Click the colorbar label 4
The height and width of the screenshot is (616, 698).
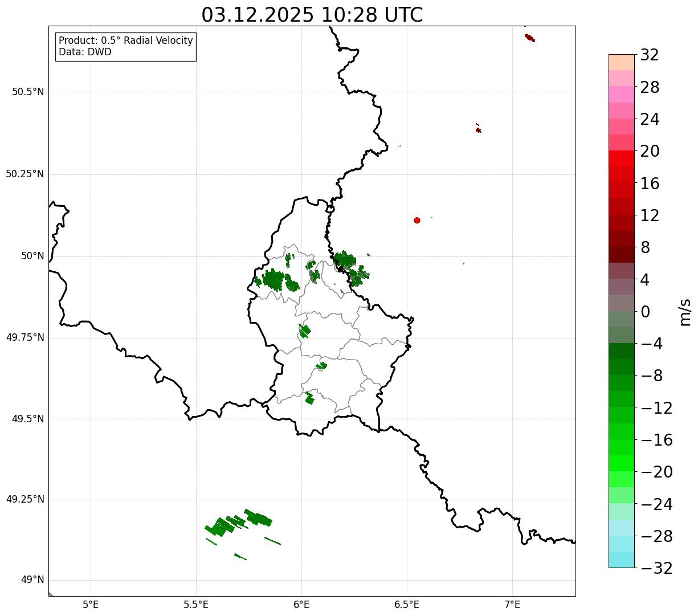coord(645,280)
